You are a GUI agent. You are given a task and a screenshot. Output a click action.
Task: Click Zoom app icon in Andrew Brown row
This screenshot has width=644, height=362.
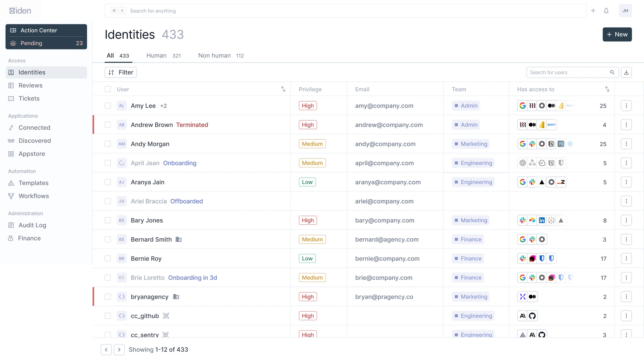[552, 125]
